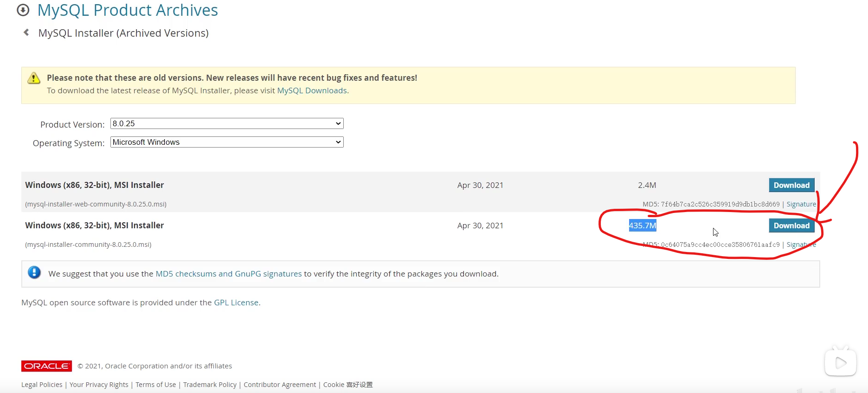Click the video play overlay icon
Image resolution: width=868 pixels, height=393 pixels.
[x=840, y=362]
